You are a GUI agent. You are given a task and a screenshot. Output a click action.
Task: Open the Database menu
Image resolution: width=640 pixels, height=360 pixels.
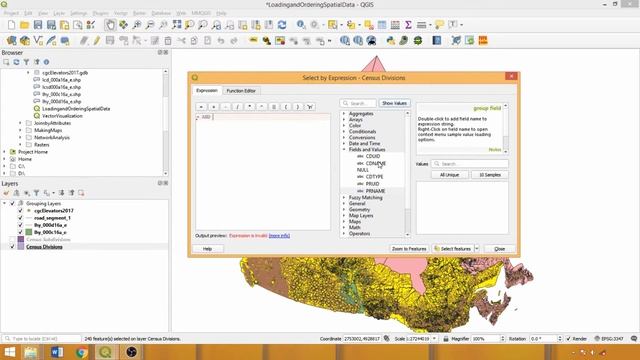click(161, 13)
